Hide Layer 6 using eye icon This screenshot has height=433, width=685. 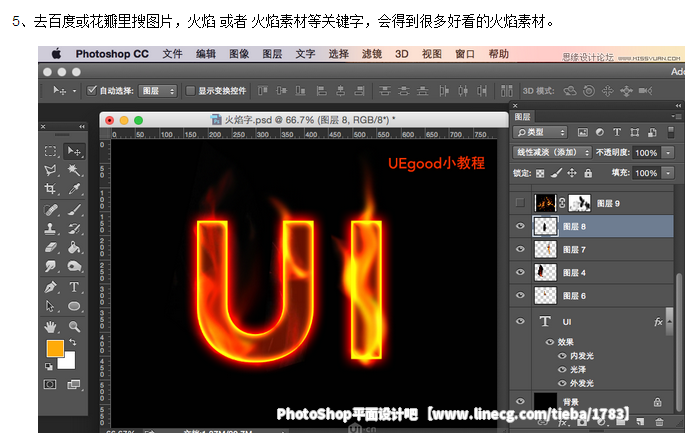(520, 295)
